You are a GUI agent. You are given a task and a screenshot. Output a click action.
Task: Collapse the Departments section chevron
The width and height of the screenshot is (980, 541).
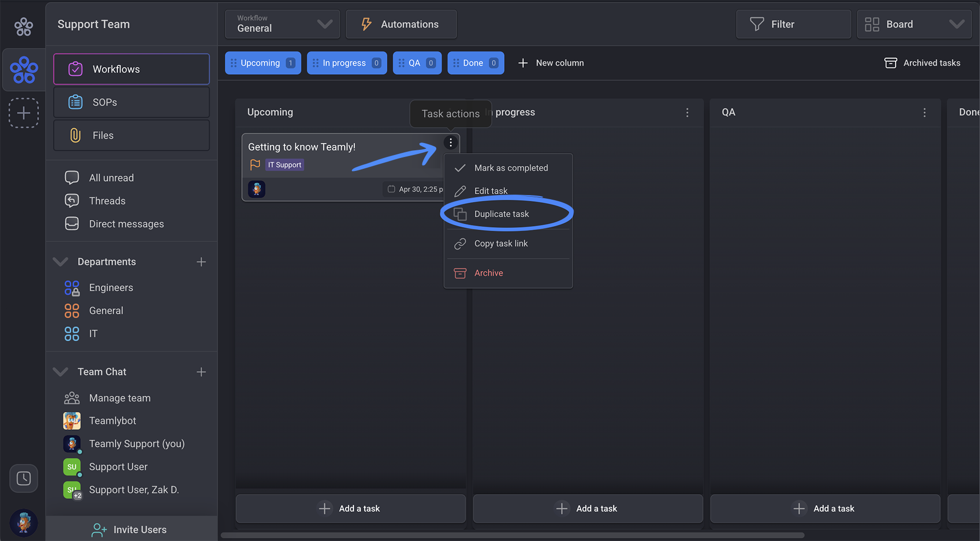(61, 261)
